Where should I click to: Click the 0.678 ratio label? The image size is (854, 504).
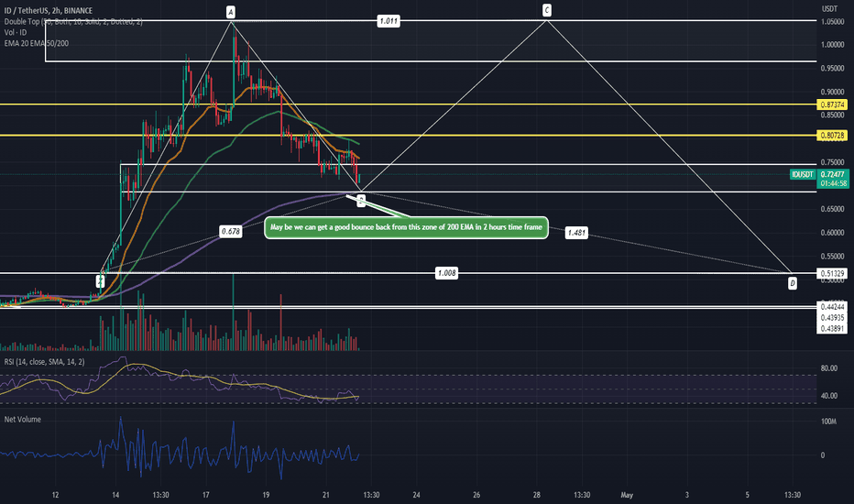tap(230, 232)
